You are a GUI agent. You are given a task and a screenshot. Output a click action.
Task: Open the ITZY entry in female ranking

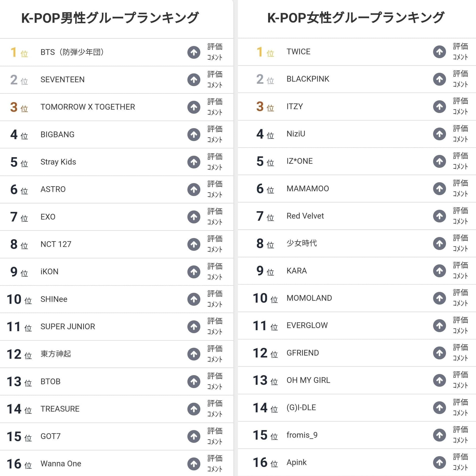tap(295, 106)
